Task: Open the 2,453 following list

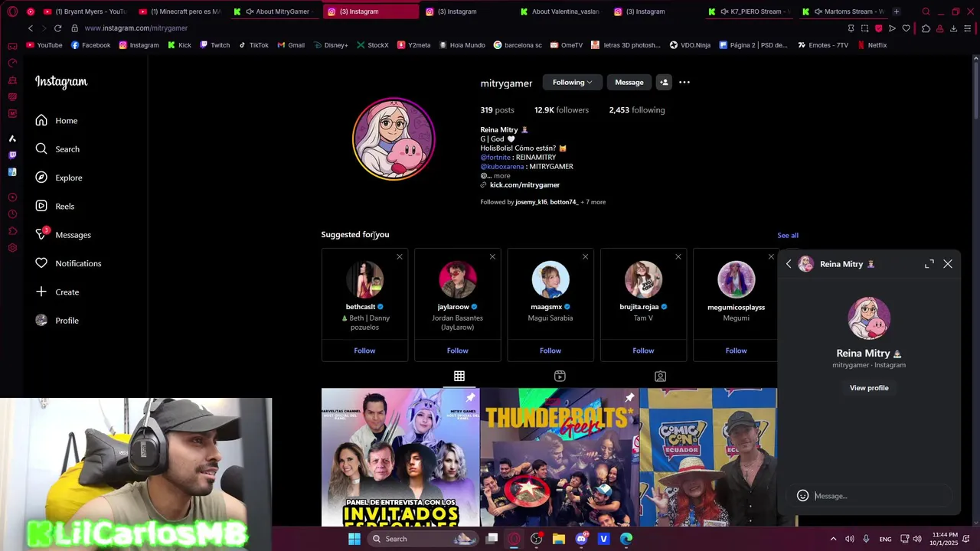Action: click(637, 110)
